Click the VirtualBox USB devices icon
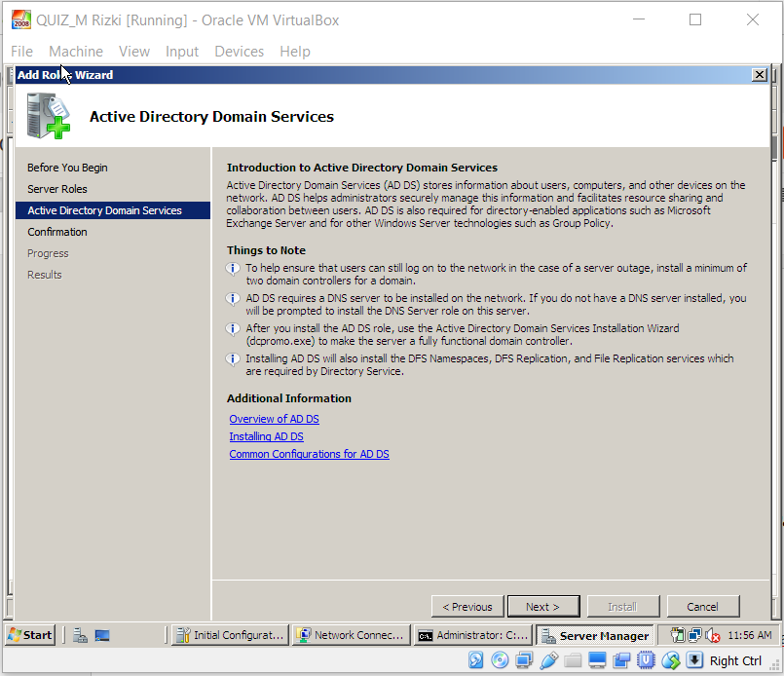 point(548,660)
